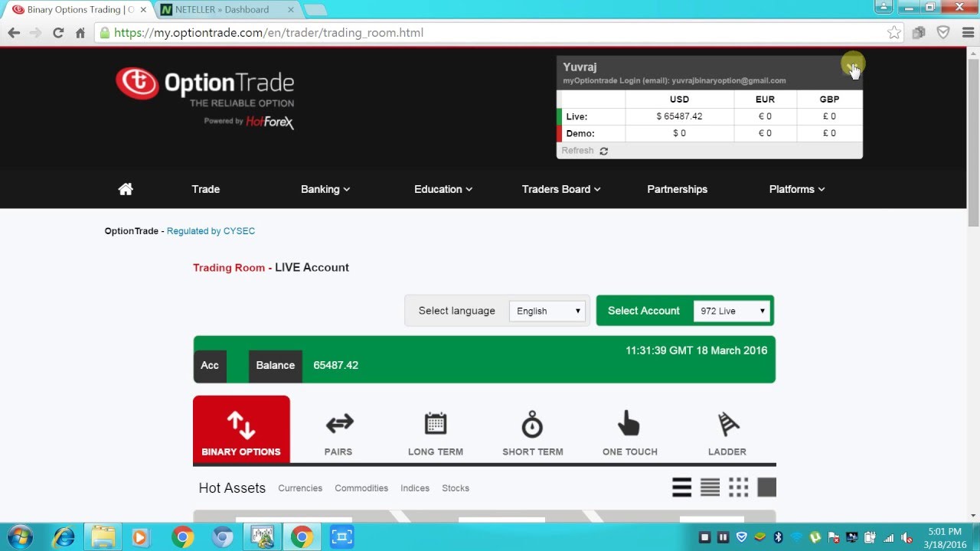Open File Explorer from taskbar

[103, 537]
